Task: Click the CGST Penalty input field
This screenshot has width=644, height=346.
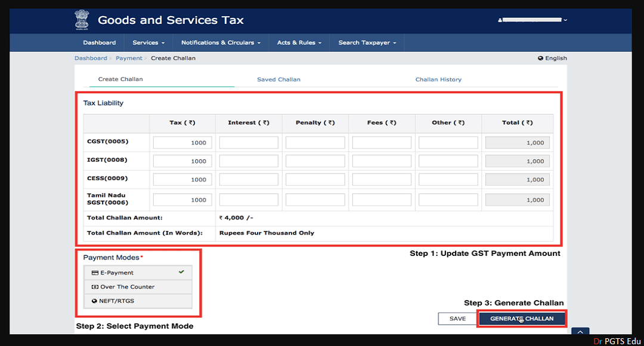Action: 315,143
